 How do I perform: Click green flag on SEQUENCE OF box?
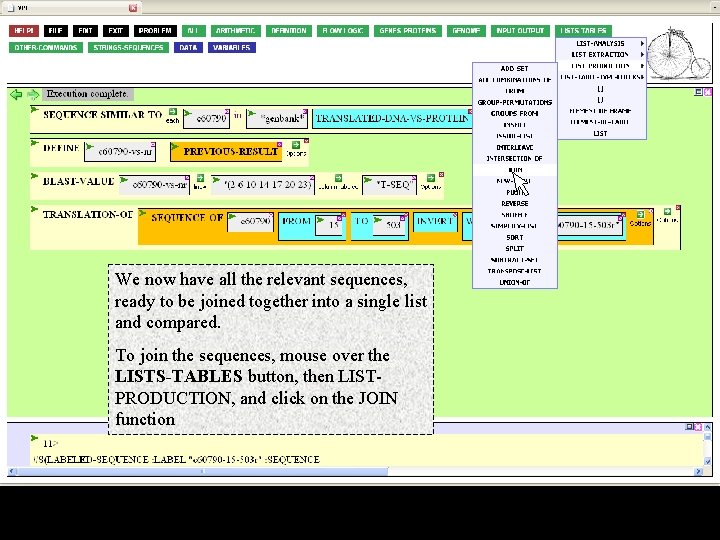pyautogui.click(x=142, y=213)
